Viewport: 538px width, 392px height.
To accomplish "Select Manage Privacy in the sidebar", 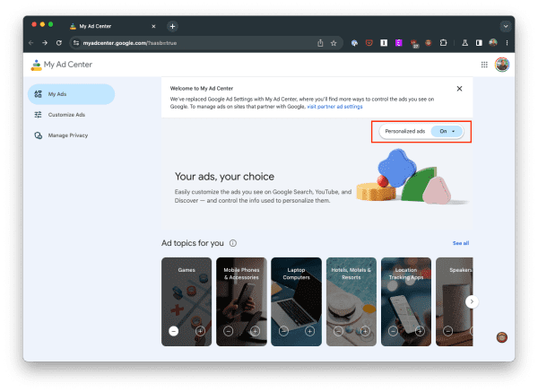I will point(68,135).
